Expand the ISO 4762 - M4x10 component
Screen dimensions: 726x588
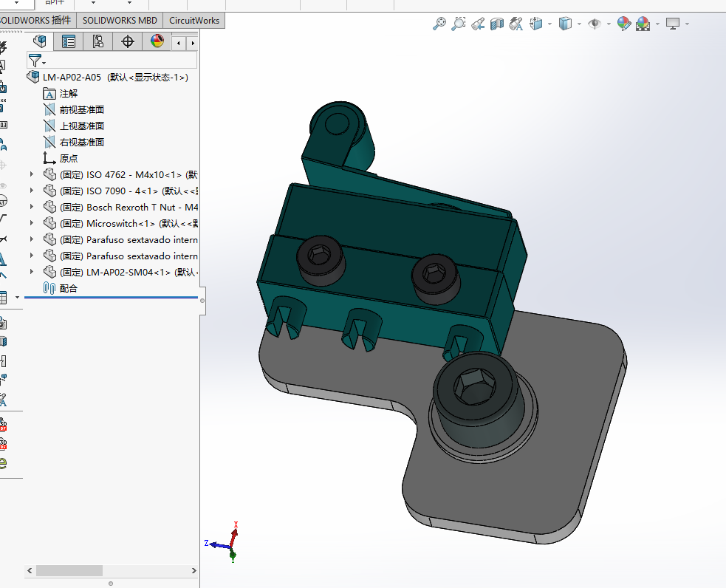coord(32,174)
